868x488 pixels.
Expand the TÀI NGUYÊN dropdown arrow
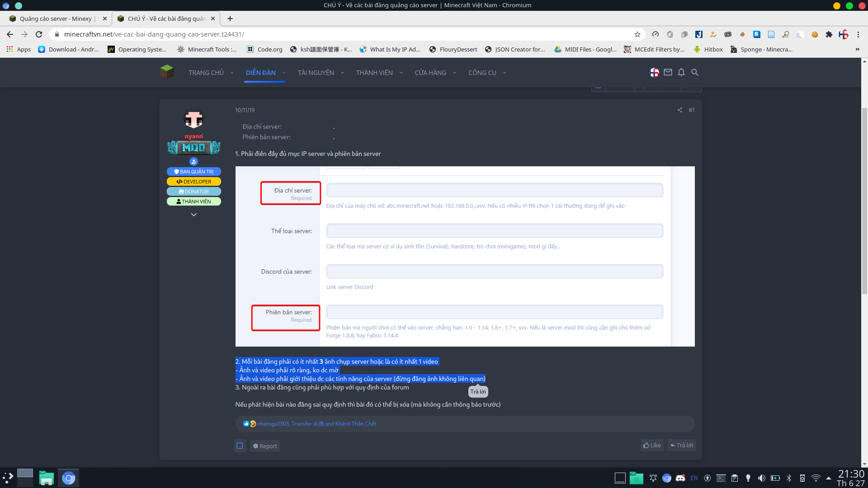click(x=342, y=73)
